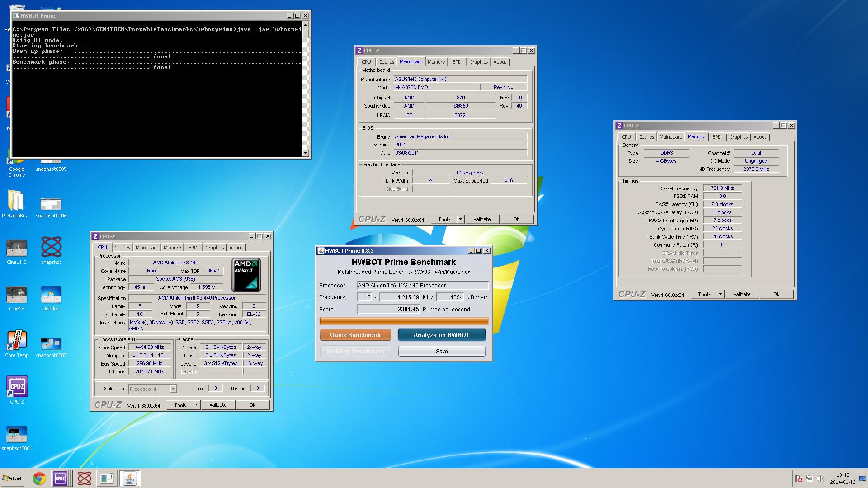Click HWBOT Prime console window title icon
Screen dimensions: 868x488
16,16
